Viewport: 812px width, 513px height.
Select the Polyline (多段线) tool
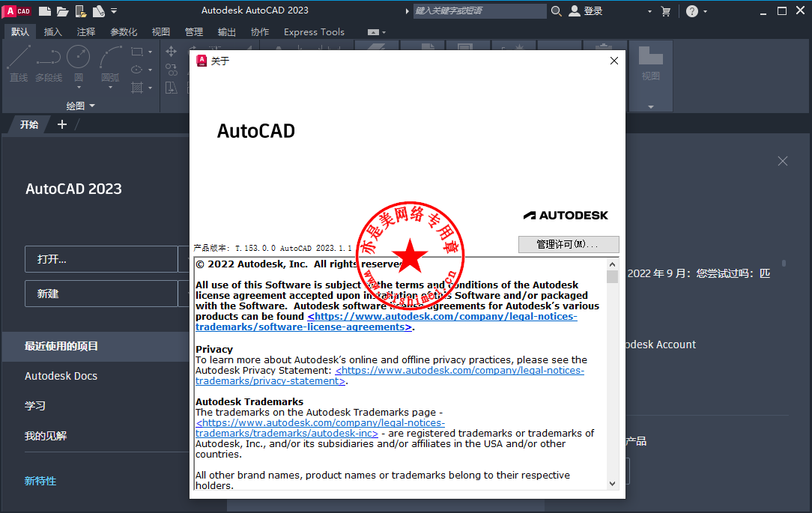click(49, 64)
